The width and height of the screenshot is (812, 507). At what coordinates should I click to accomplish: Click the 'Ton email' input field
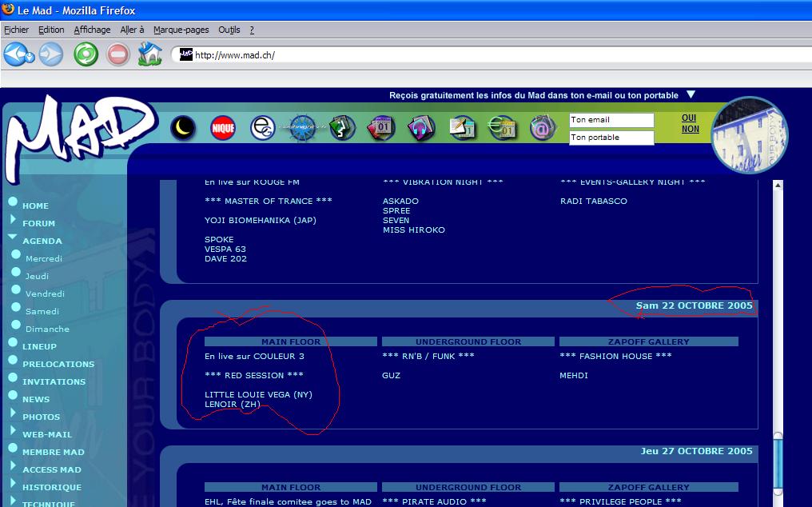pos(611,120)
